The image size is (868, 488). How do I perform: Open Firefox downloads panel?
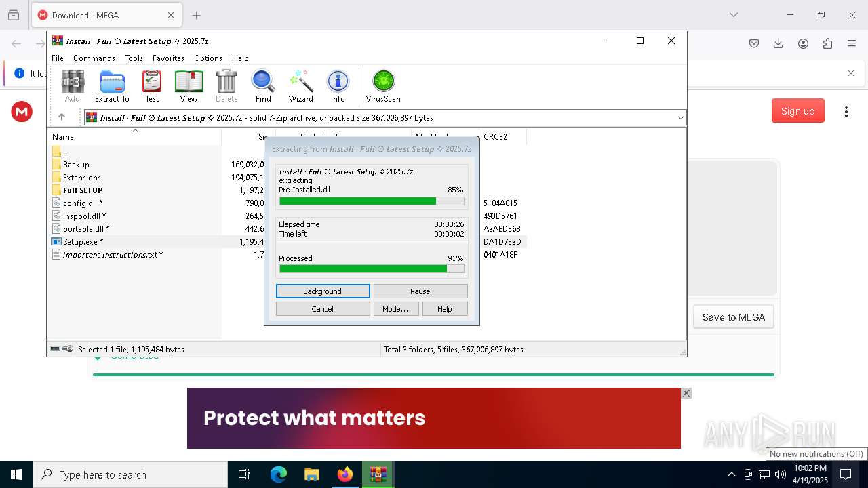point(778,43)
